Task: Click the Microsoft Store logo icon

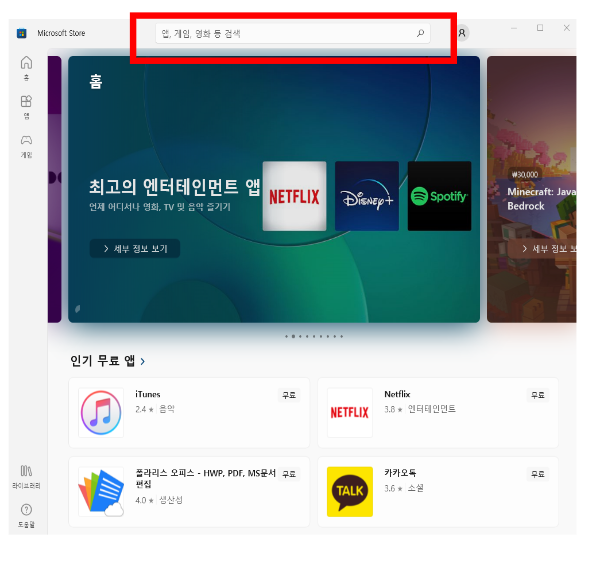Action: (22, 33)
